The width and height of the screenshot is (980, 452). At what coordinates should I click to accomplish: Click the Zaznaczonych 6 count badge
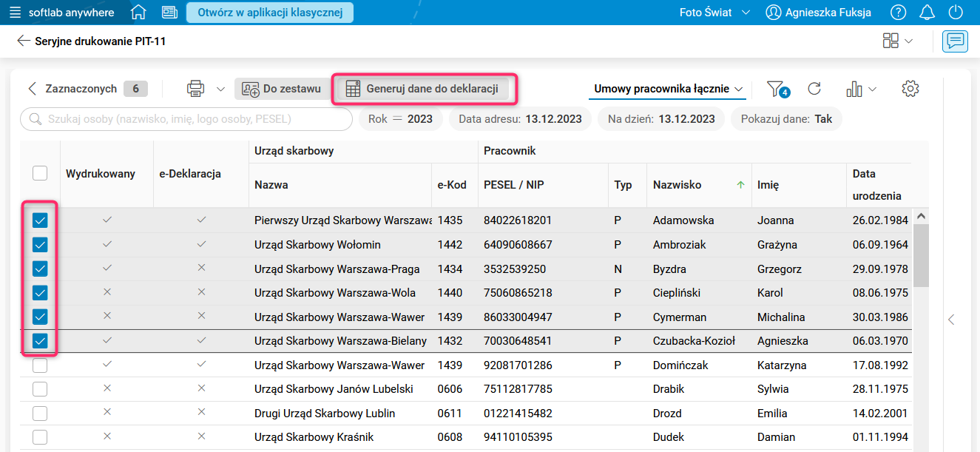click(x=135, y=89)
